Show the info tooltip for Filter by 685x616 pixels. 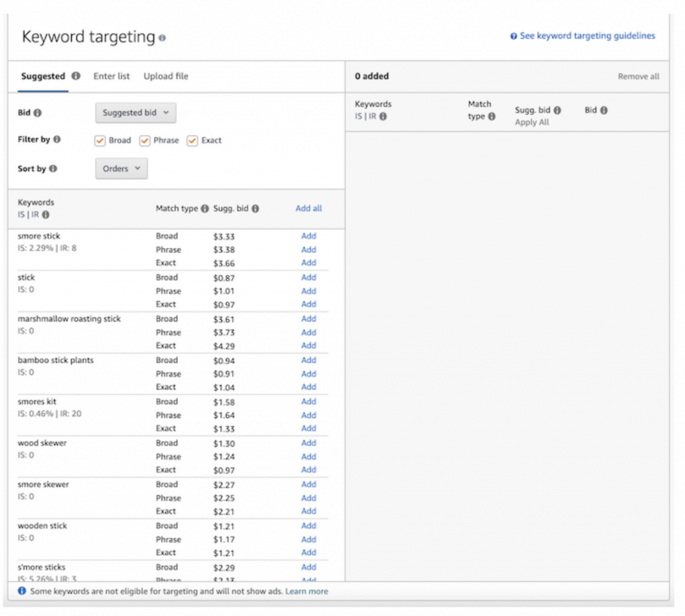[57, 139]
